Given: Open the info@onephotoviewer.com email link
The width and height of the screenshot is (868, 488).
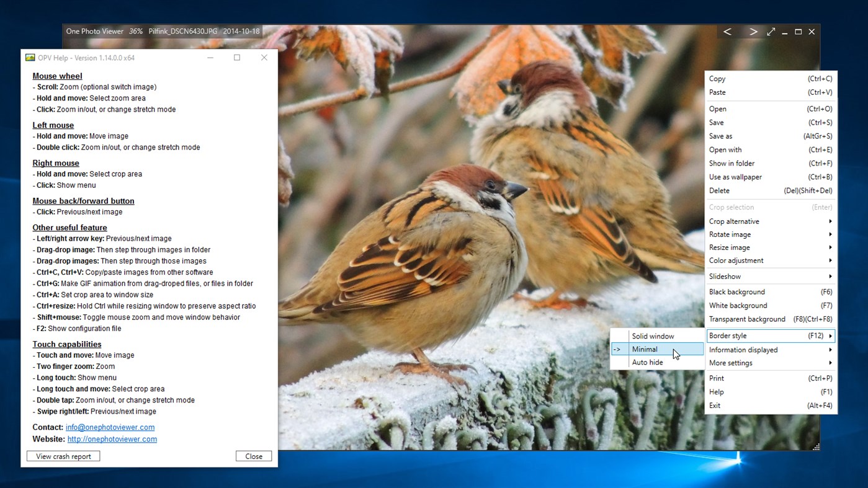Looking at the screenshot, I should pos(110,427).
